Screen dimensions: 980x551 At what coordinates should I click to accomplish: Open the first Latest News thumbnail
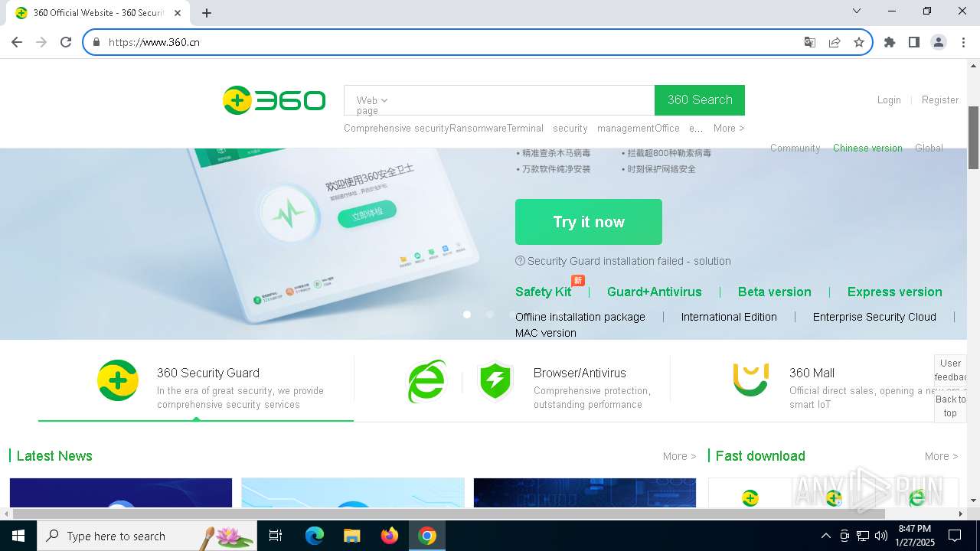(x=121, y=493)
